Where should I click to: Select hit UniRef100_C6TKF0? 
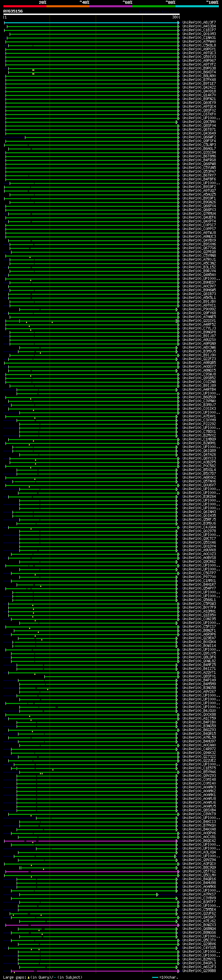tap(199, 114)
